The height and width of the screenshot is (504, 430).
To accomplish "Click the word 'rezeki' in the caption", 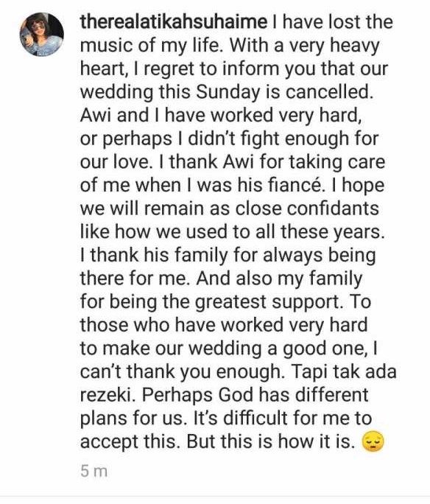I will pyautogui.click(x=107, y=395).
